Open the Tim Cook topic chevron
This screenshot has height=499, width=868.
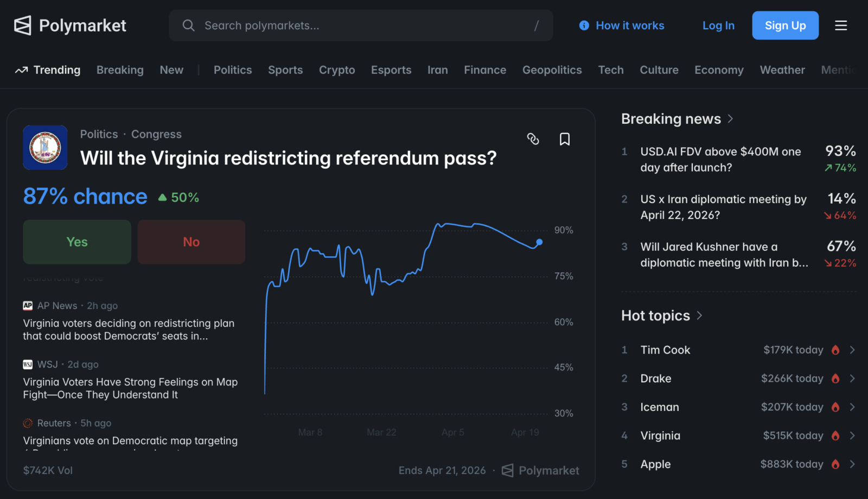coord(852,350)
